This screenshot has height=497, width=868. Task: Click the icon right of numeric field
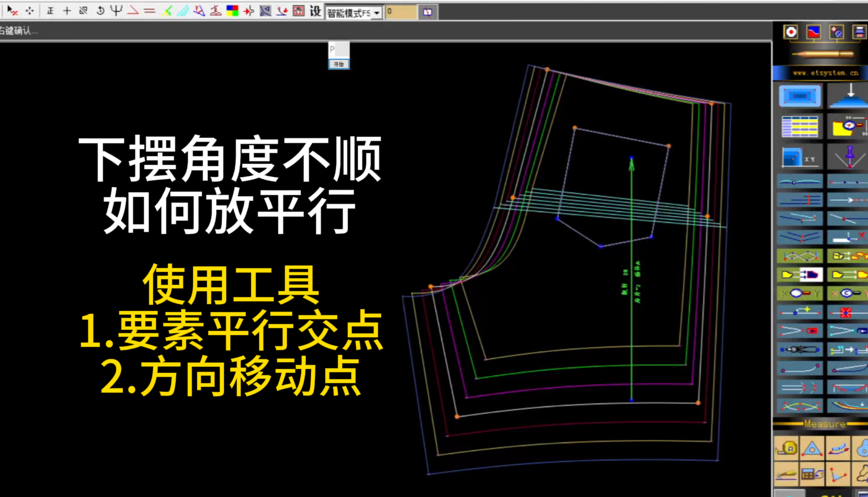pos(427,12)
